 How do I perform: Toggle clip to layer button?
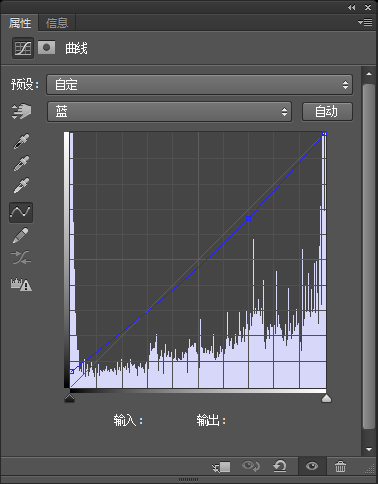coord(221,467)
